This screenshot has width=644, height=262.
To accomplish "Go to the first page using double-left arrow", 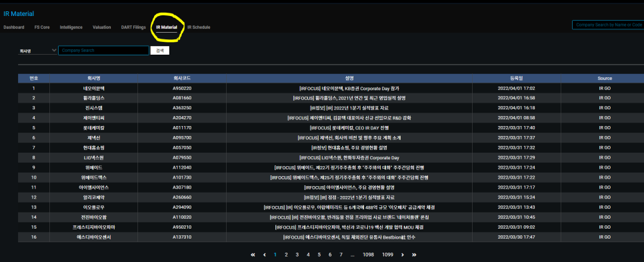I will [x=253, y=255].
